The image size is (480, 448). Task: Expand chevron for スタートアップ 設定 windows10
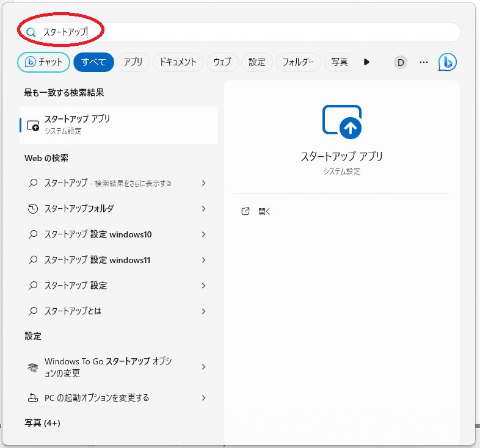[203, 234]
